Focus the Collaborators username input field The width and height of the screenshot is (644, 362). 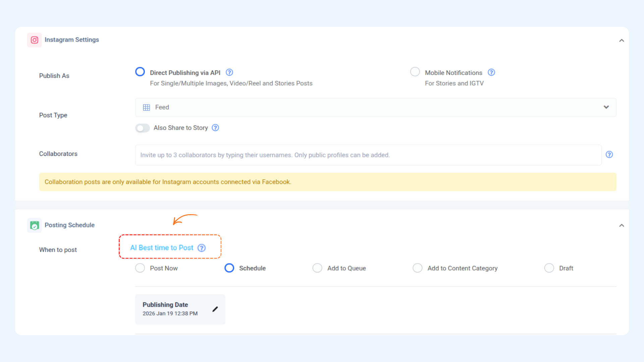click(368, 155)
